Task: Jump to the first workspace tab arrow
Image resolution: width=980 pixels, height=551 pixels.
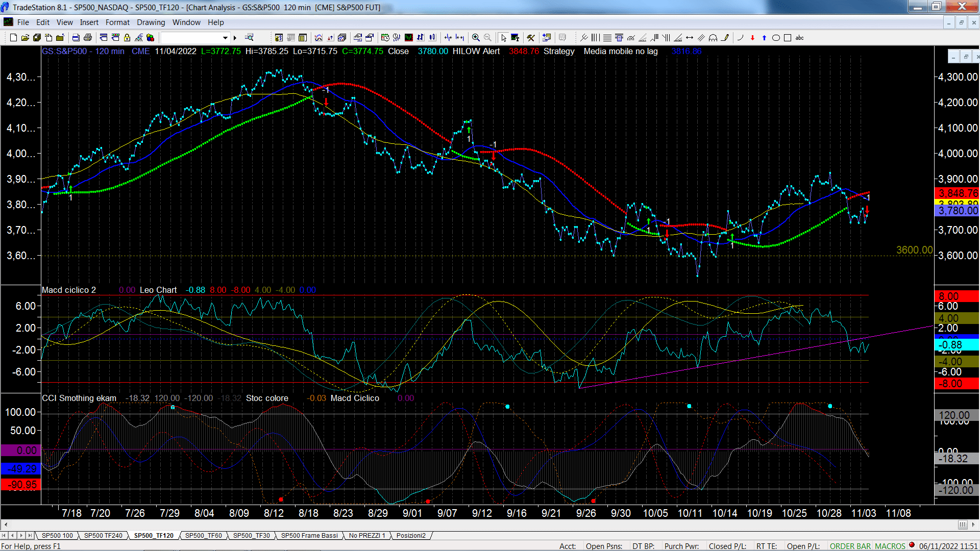Action: 5,536
